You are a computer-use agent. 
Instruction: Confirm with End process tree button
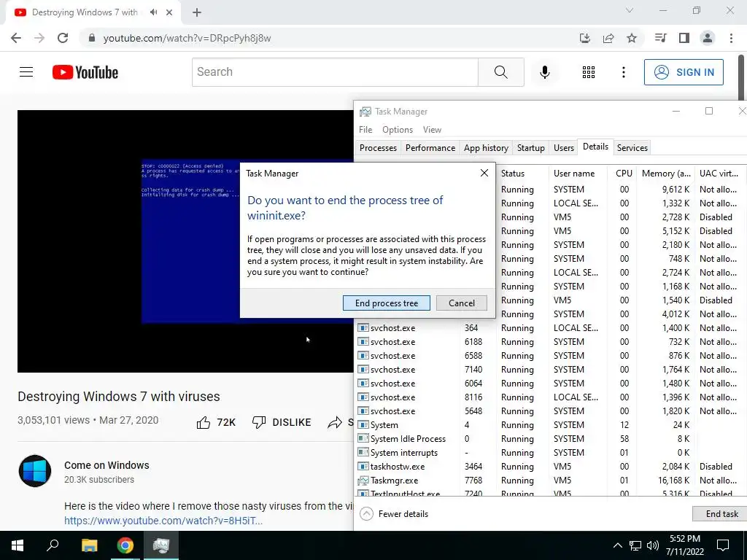point(387,303)
